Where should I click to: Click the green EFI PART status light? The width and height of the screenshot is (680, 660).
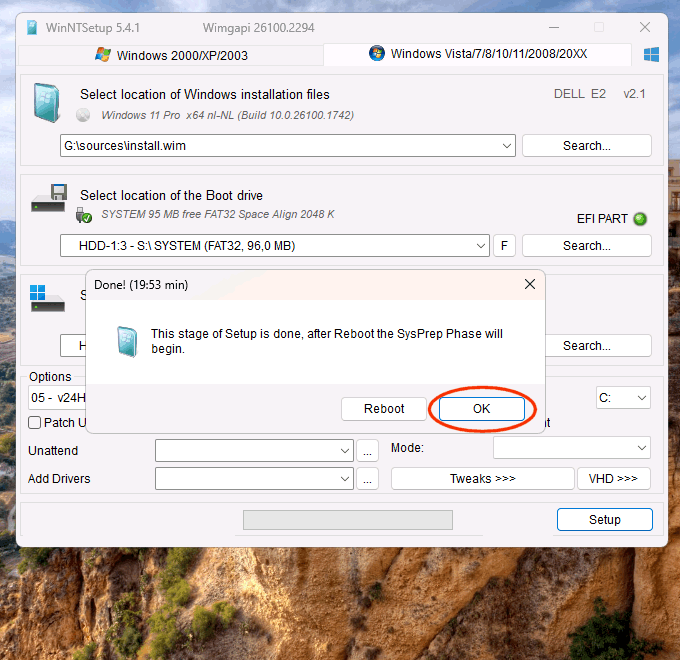click(x=640, y=219)
